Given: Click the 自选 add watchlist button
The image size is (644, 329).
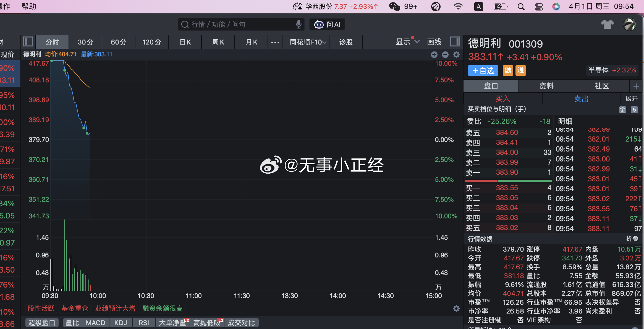Looking at the screenshot, I should coord(483,70).
